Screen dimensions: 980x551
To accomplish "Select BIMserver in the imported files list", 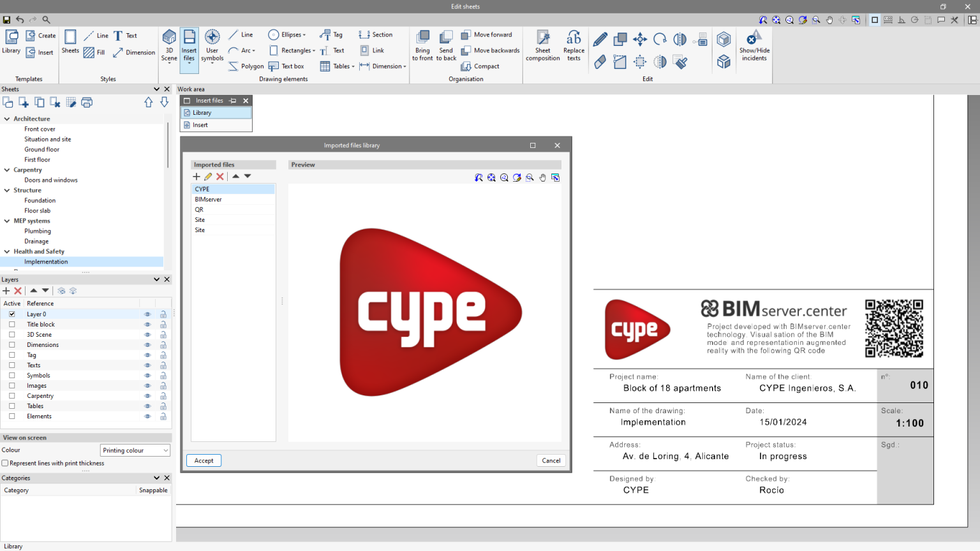I will pyautogui.click(x=209, y=199).
